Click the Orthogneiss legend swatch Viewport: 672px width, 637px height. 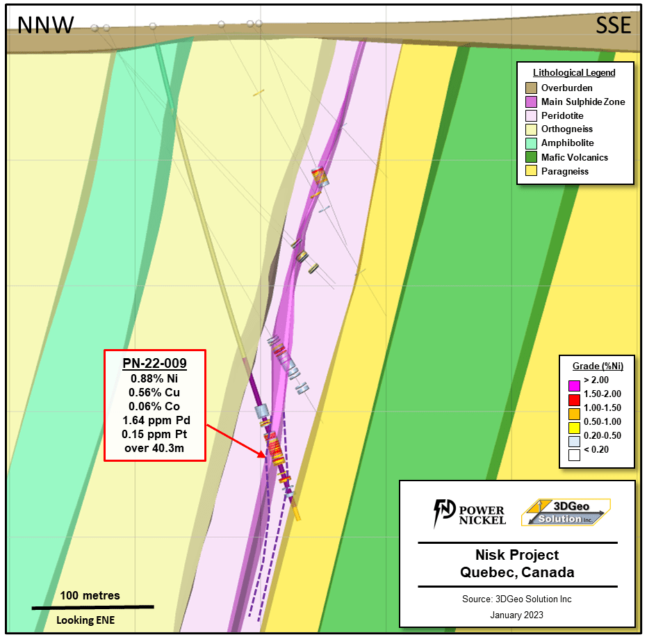tap(532, 129)
